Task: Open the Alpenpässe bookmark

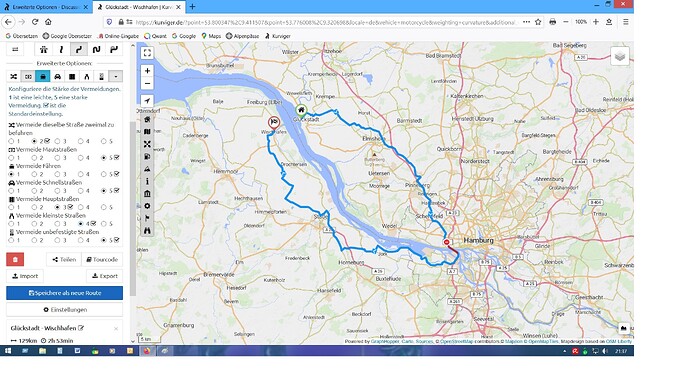Action: 242,36
